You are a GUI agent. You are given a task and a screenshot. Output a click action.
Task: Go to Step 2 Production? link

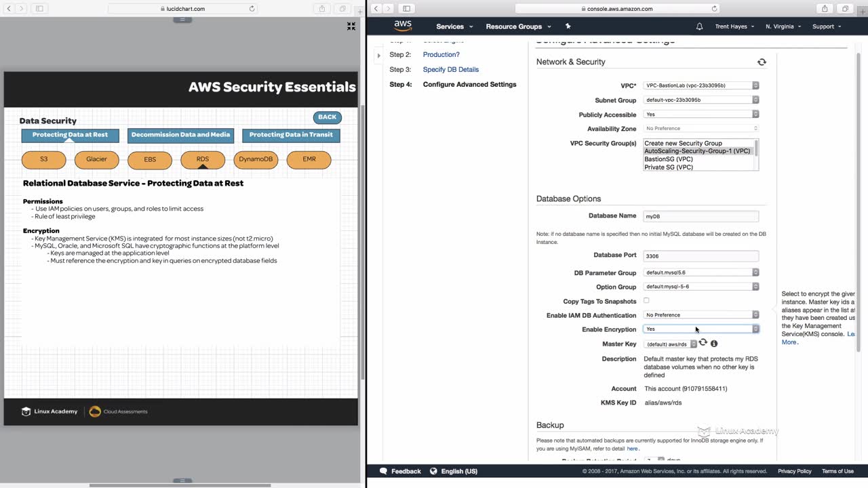coord(441,55)
